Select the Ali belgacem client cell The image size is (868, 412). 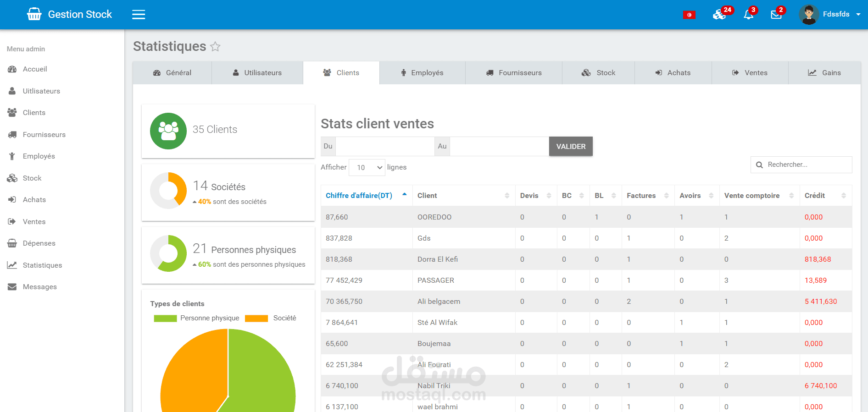pyautogui.click(x=464, y=302)
